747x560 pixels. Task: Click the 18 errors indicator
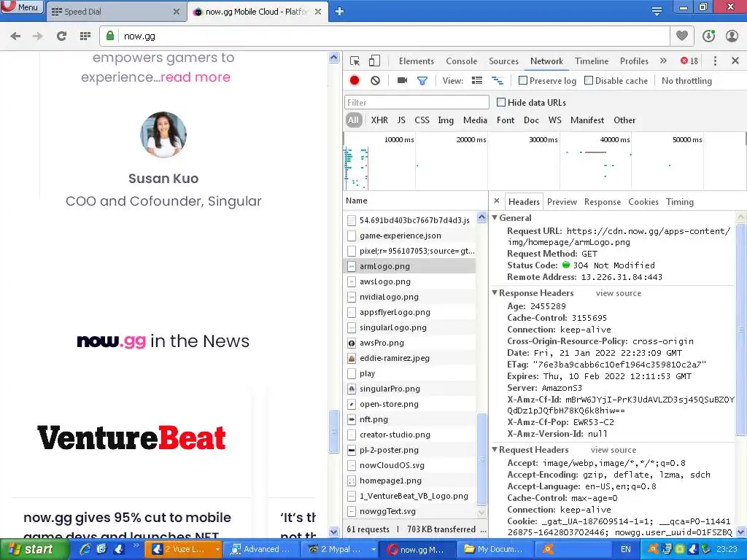[689, 61]
